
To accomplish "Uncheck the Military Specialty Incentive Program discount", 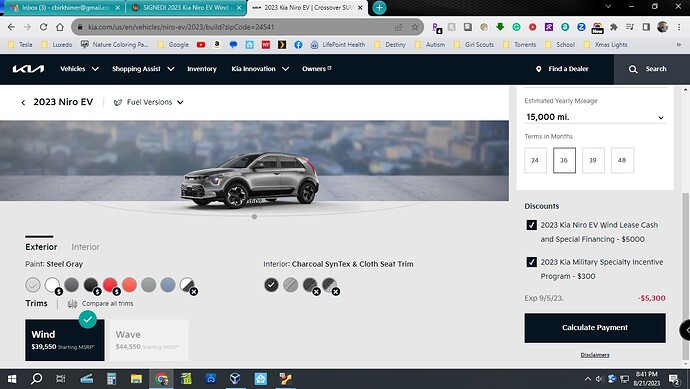I will (532, 262).
